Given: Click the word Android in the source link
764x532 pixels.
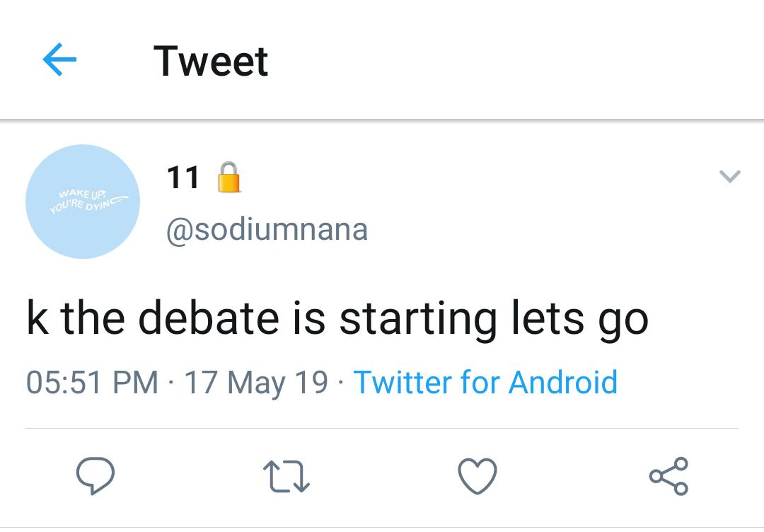Looking at the screenshot, I should tap(563, 382).
